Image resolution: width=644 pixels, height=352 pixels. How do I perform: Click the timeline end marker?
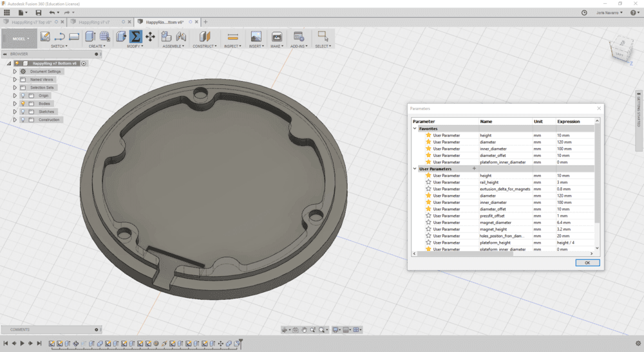tap(241, 344)
